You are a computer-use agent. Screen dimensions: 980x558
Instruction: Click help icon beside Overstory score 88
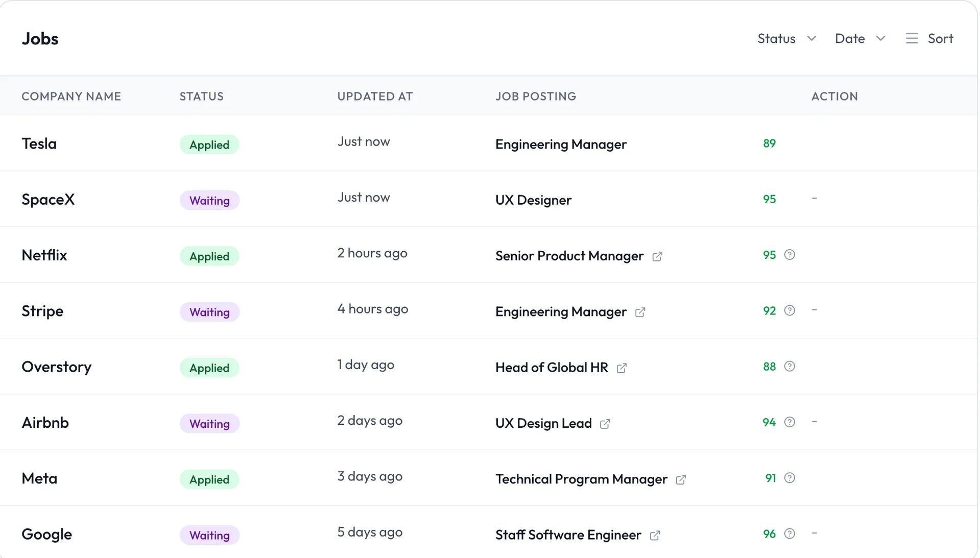coord(790,366)
